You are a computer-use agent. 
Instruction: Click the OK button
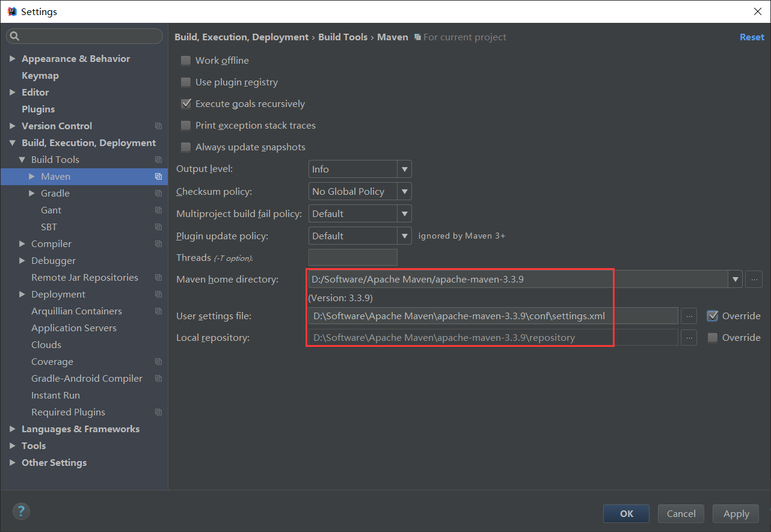tap(627, 513)
